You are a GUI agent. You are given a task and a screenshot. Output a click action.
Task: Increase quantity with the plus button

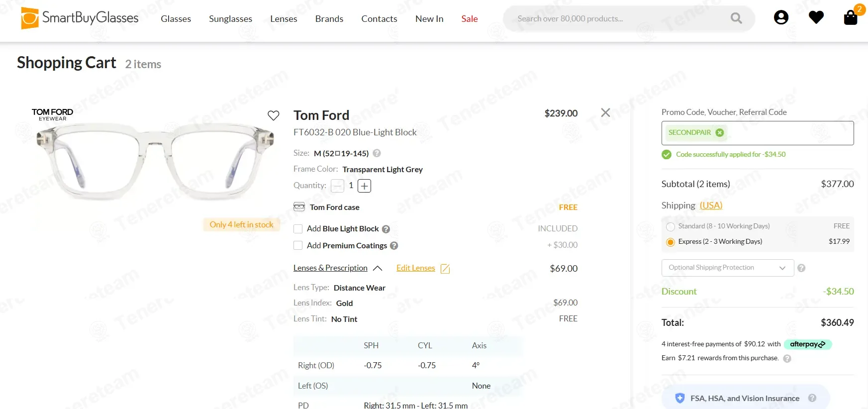pyautogui.click(x=365, y=186)
